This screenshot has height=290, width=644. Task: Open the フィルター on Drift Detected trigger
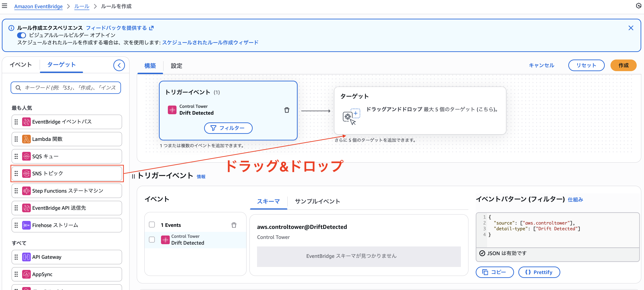228,128
